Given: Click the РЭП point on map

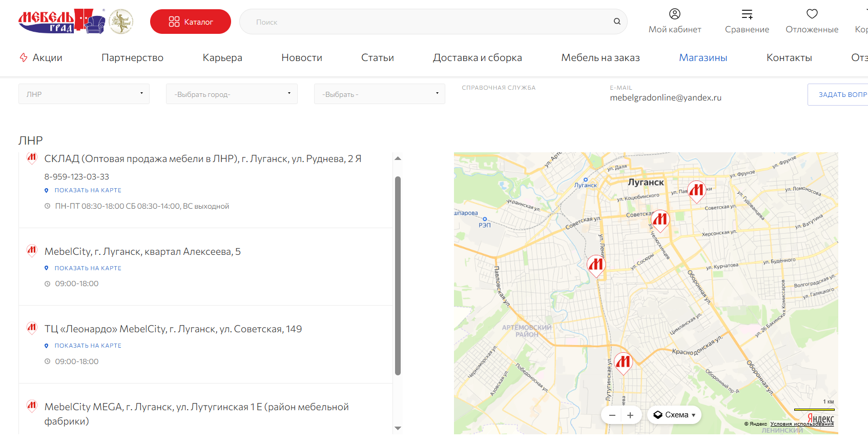Looking at the screenshot, I should pyautogui.click(x=485, y=219).
